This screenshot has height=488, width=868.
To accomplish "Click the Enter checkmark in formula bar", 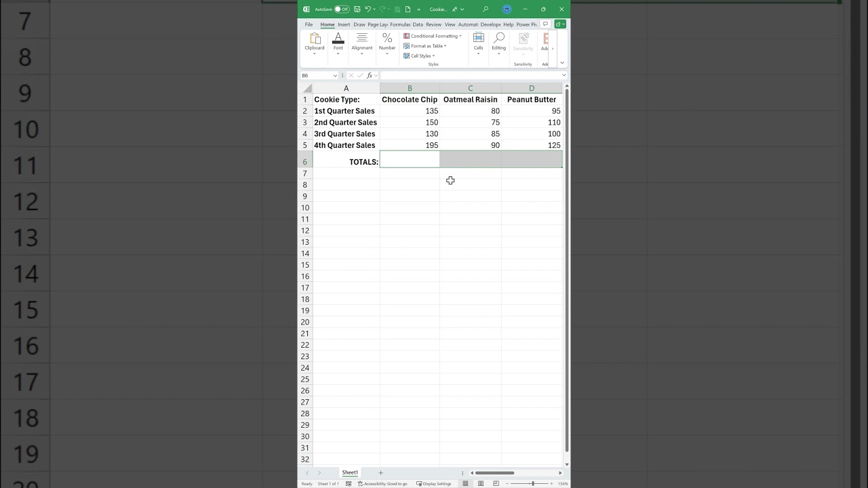I will (360, 75).
